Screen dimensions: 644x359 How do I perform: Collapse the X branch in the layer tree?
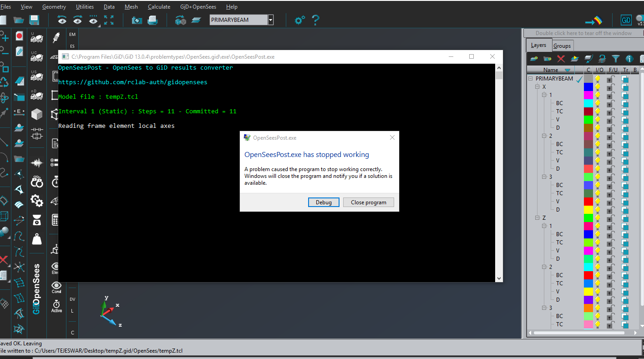537,86
